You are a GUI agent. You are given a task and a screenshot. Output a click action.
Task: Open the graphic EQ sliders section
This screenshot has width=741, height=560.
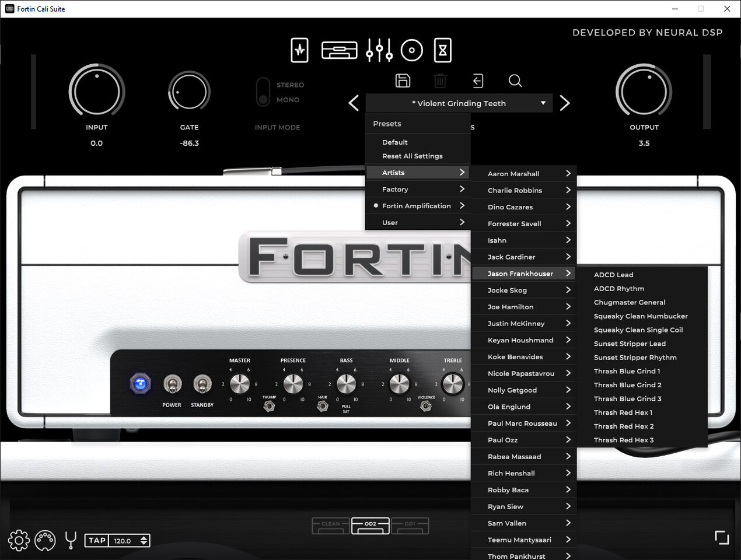coord(379,50)
